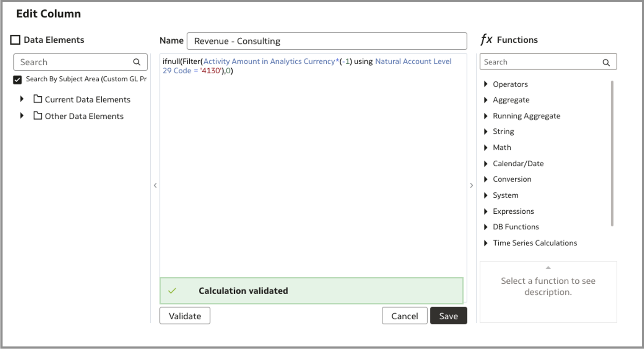Click the Functions list scrollbar
The height and width of the screenshot is (349, 644).
(x=612, y=153)
